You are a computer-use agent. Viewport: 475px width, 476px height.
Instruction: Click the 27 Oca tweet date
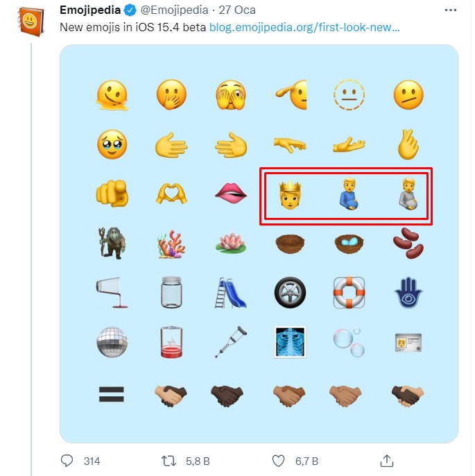click(x=237, y=12)
